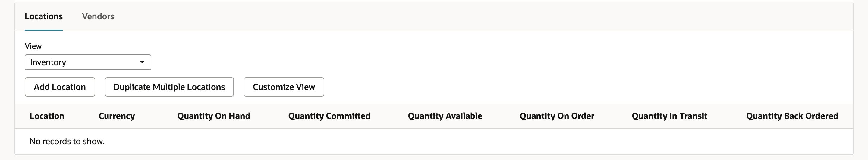Select the Locations tab

(x=43, y=16)
